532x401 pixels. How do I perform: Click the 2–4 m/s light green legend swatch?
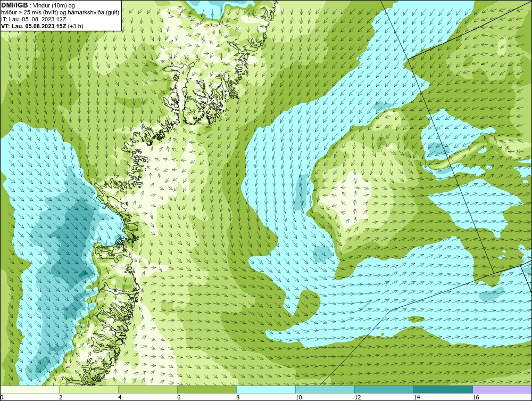click(x=89, y=389)
